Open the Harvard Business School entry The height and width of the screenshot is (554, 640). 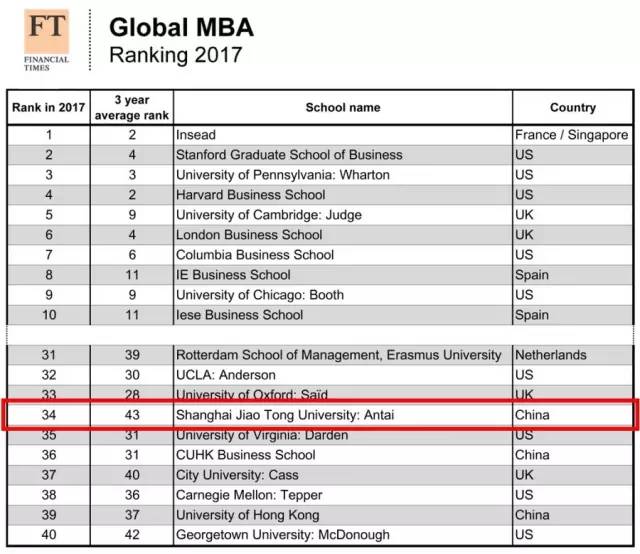tap(250, 195)
